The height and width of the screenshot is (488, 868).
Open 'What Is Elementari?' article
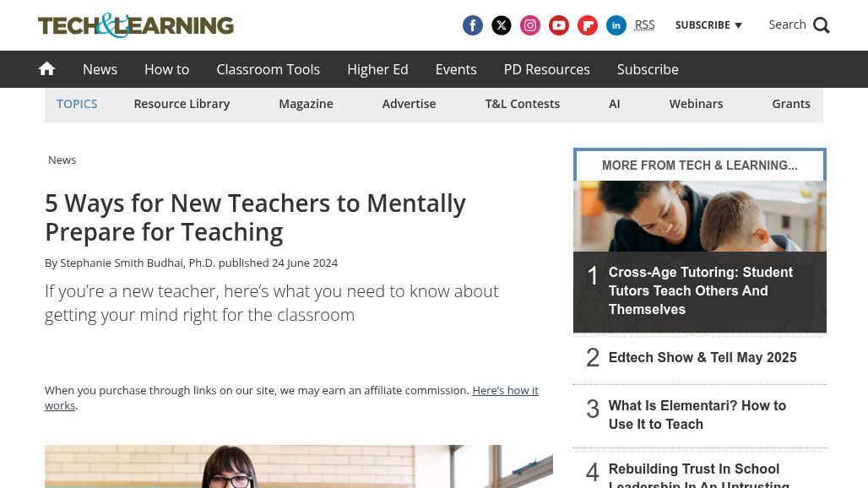point(697,415)
